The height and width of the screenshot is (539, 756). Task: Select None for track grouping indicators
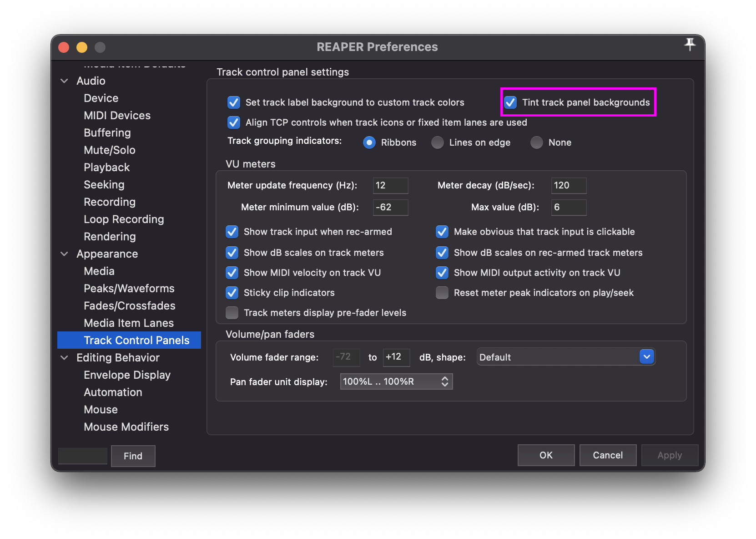(x=537, y=142)
